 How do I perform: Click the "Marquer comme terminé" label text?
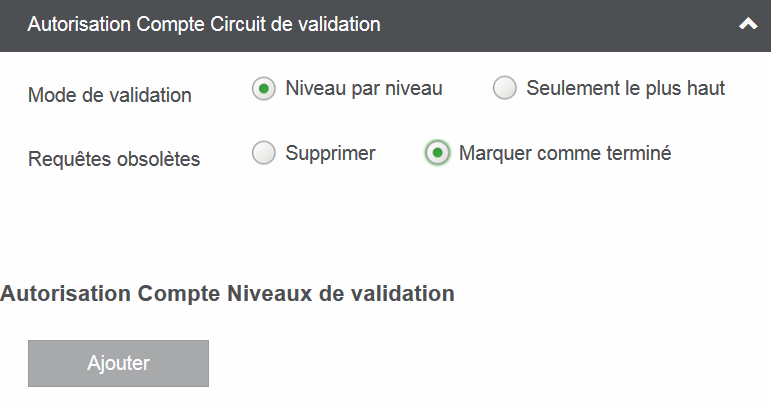[x=565, y=154]
